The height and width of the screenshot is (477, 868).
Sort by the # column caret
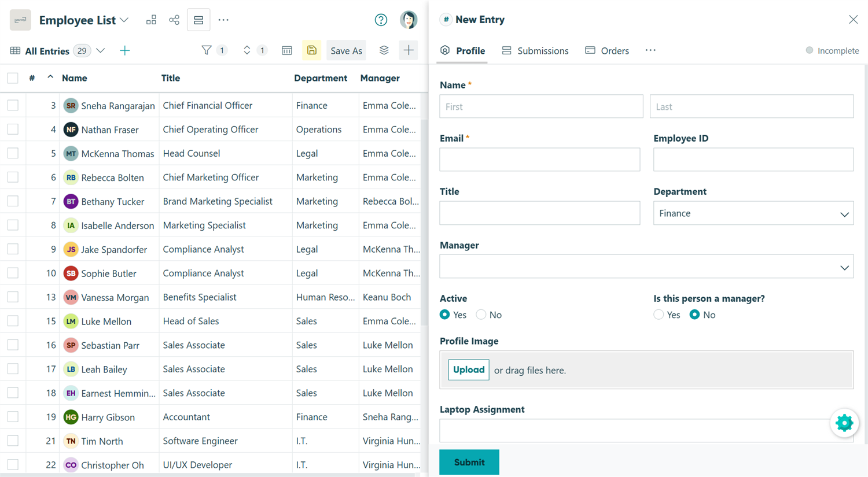pos(50,77)
